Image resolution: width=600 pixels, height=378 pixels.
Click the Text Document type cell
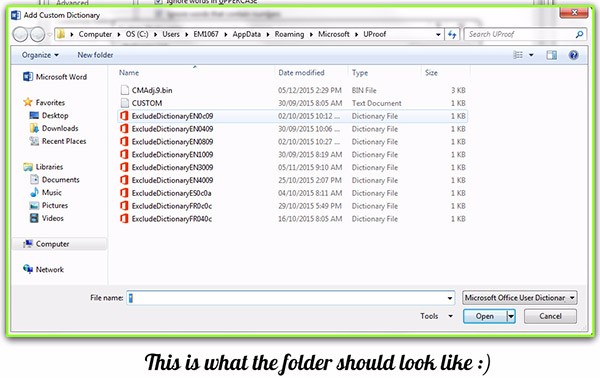[377, 103]
